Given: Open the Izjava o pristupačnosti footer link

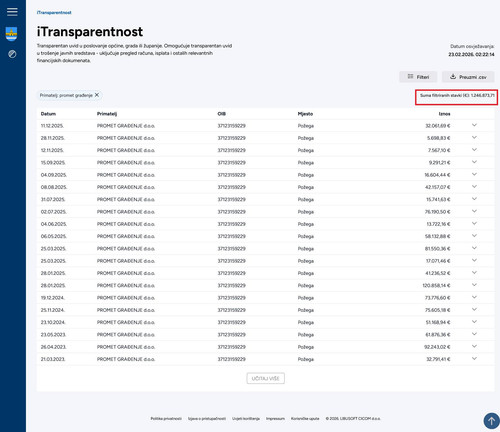Looking at the screenshot, I should (x=207, y=418).
